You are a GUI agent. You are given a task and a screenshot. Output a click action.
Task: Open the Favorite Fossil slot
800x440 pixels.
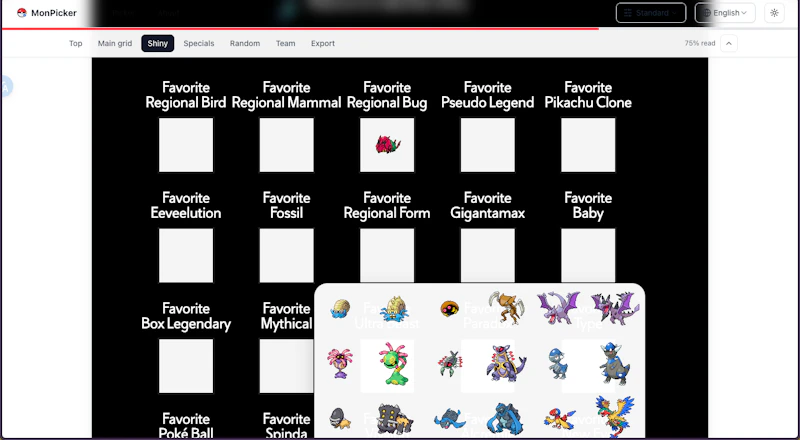click(286, 255)
